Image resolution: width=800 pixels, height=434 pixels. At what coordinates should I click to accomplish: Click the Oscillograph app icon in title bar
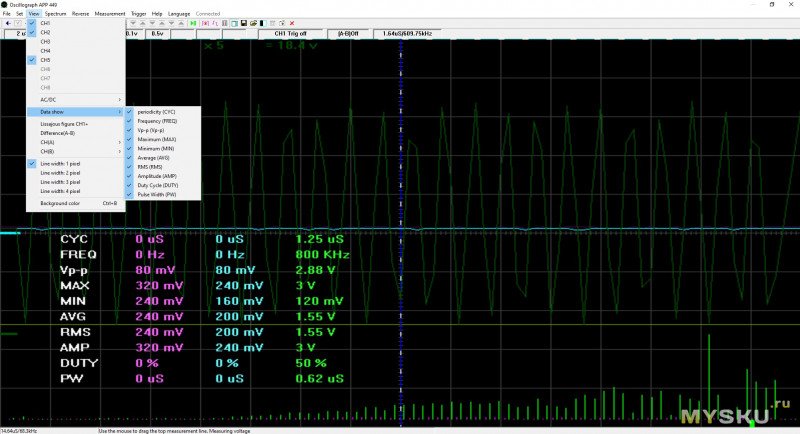(x=6, y=4)
